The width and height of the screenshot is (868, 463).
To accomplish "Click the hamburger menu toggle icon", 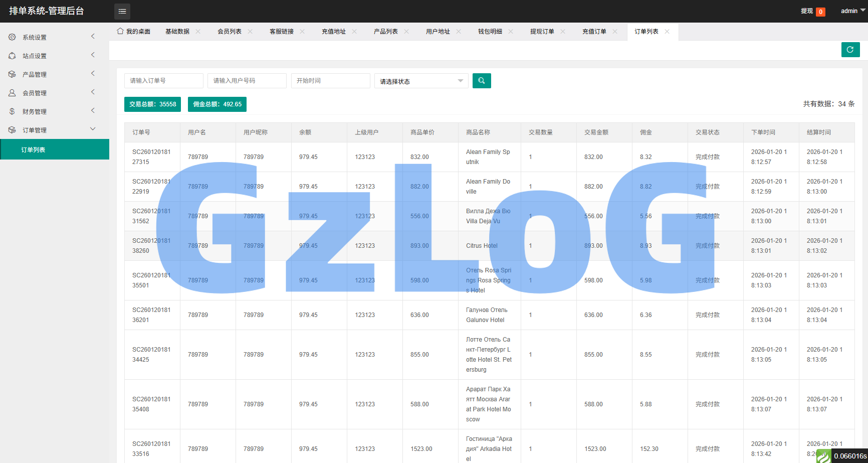I will click(x=122, y=11).
